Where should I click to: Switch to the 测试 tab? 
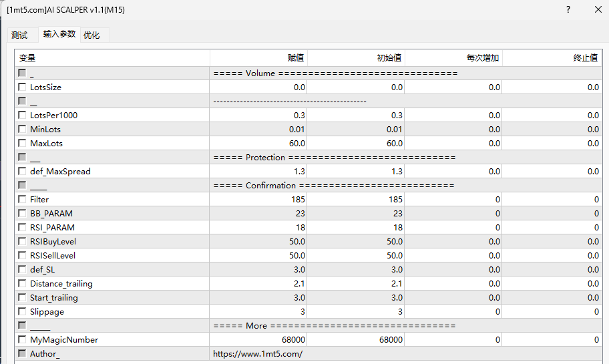tap(19, 35)
